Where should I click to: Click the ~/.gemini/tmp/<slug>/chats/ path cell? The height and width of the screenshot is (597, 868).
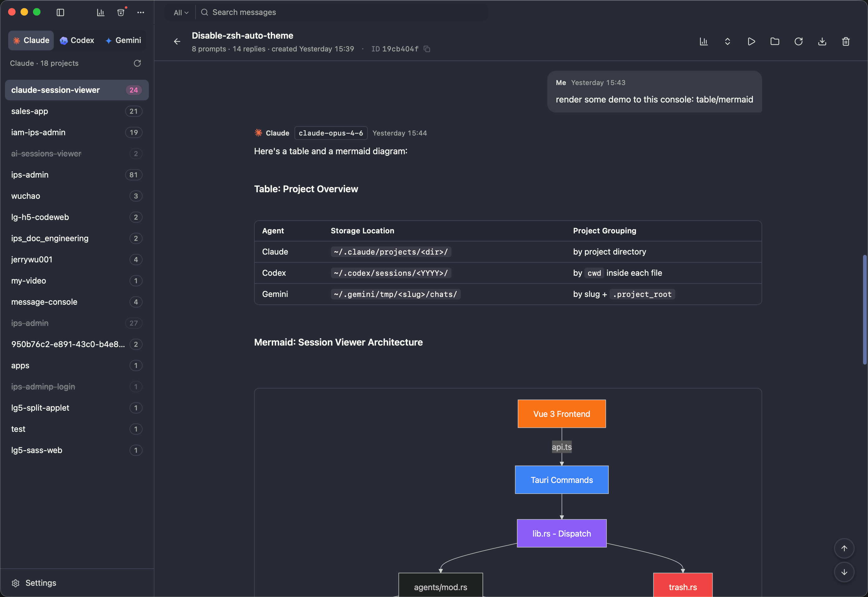(395, 294)
